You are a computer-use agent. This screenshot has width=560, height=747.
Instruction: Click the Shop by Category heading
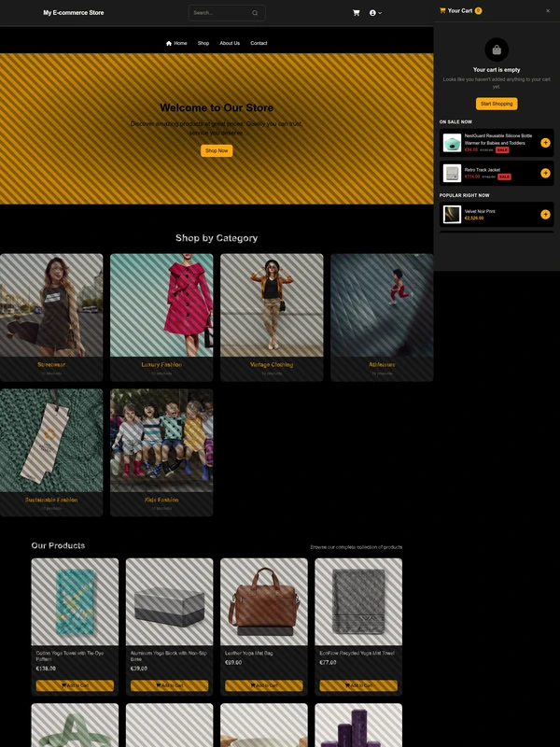click(x=217, y=238)
